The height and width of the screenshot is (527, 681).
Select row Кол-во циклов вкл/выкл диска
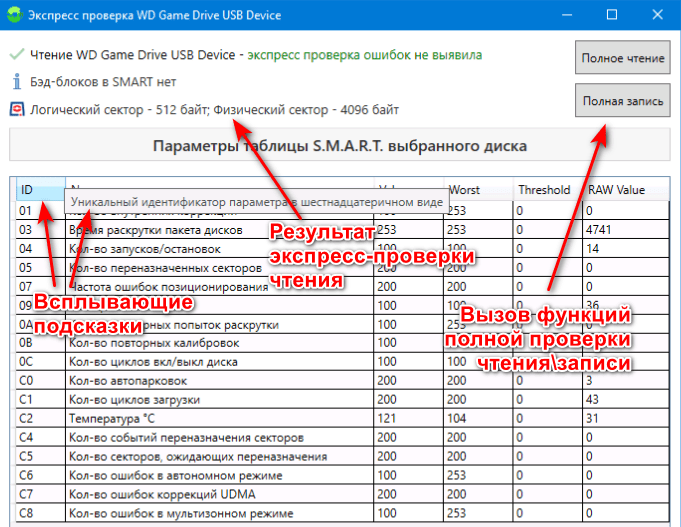click(343, 361)
